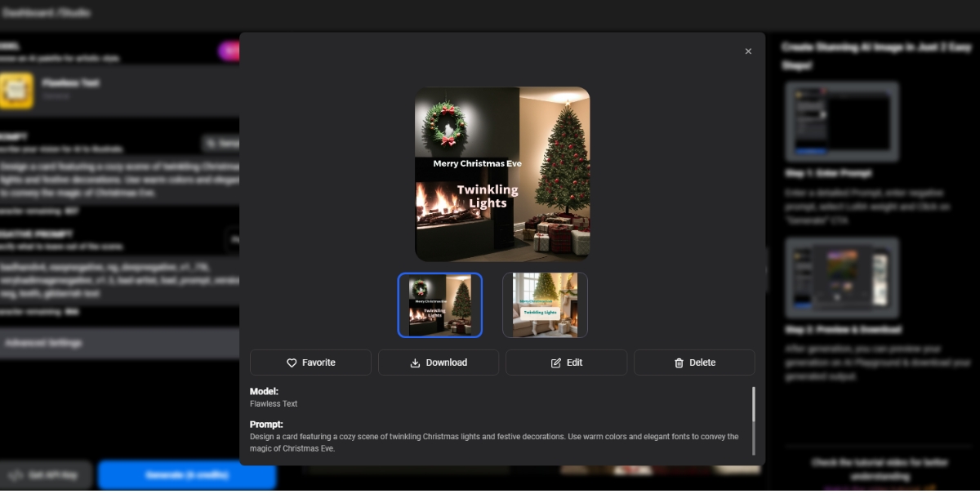Click the prompt description text in dialog
The height and width of the screenshot is (498, 980).
(494, 442)
